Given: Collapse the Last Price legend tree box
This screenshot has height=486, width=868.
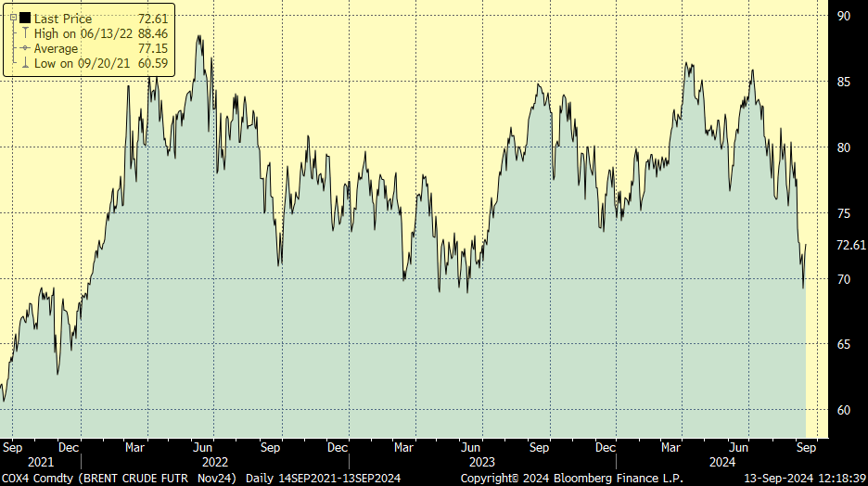Looking at the screenshot, I should tap(12, 19).
